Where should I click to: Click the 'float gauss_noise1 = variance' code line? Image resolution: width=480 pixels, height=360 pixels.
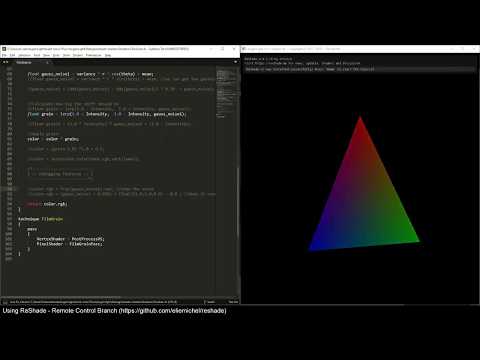click(90, 74)
